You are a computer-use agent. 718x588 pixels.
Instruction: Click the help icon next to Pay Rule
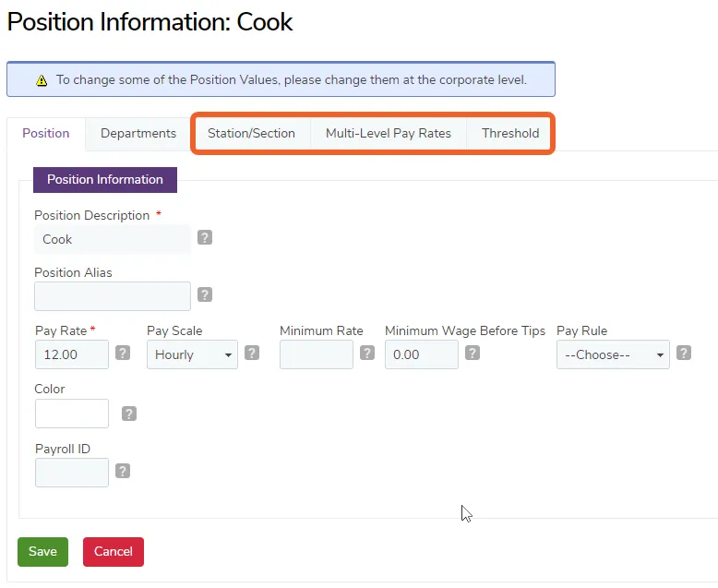click(x=684, y=353)
